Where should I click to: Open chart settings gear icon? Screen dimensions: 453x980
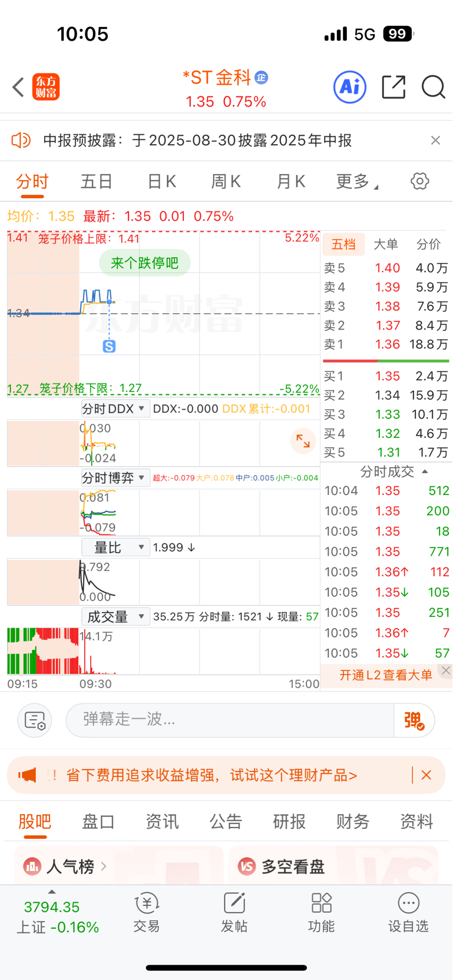click(x=420, y=181)
